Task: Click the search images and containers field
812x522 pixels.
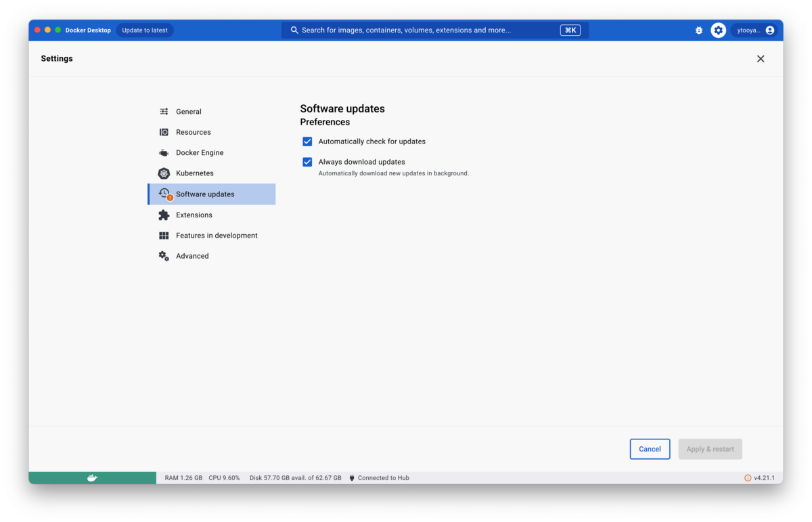Action: point(435,30)
